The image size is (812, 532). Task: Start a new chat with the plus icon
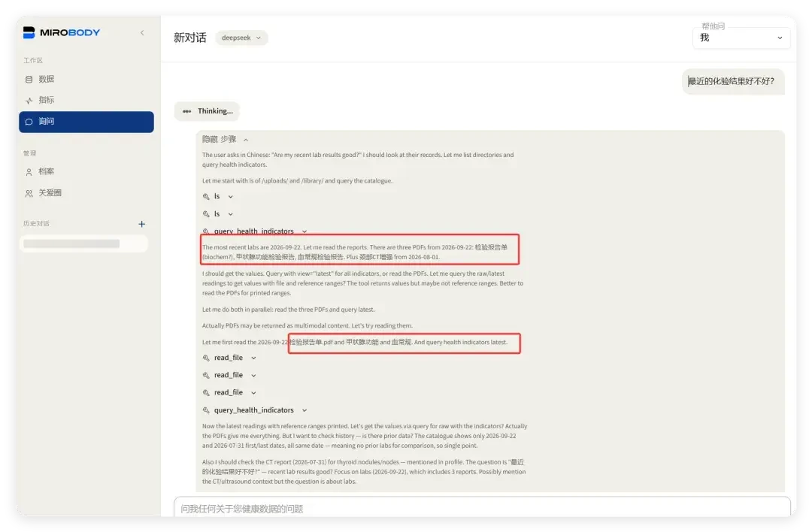click(x=142, y=224)
